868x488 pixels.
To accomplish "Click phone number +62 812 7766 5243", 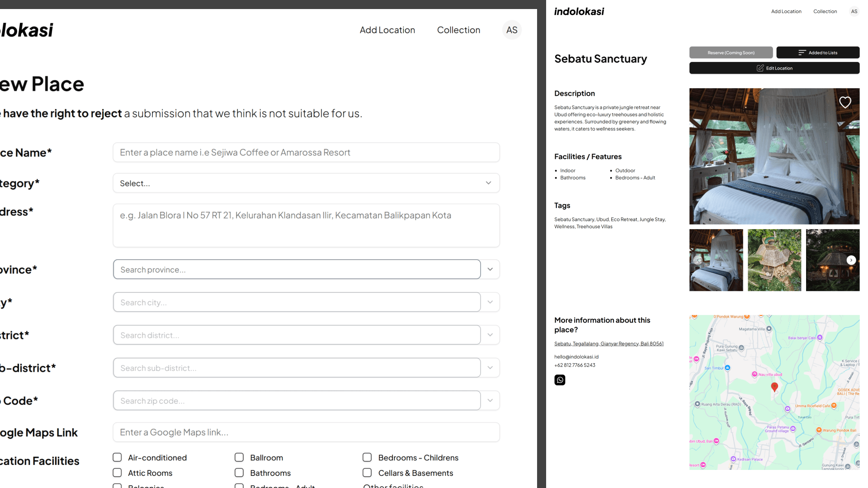I will tap(575, 365).
